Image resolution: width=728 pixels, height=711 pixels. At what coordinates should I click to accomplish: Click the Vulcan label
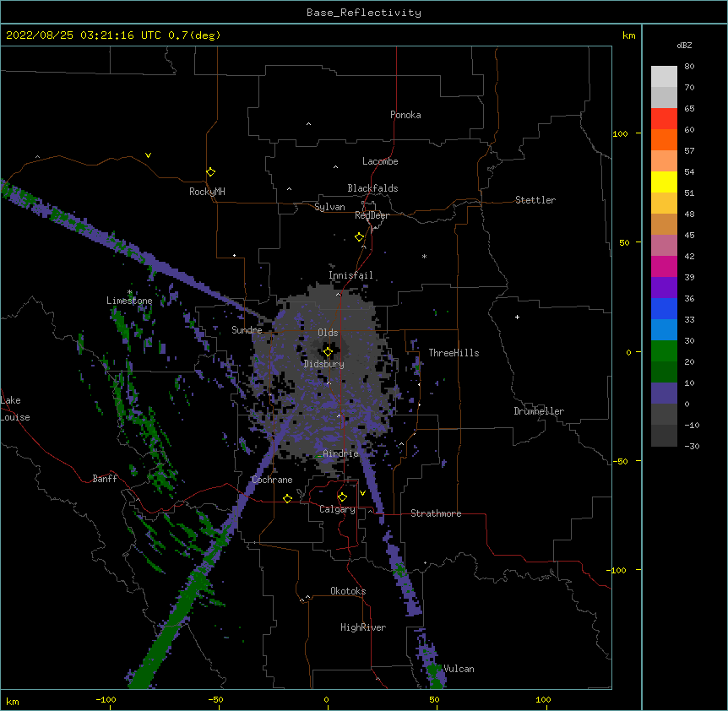459,669
